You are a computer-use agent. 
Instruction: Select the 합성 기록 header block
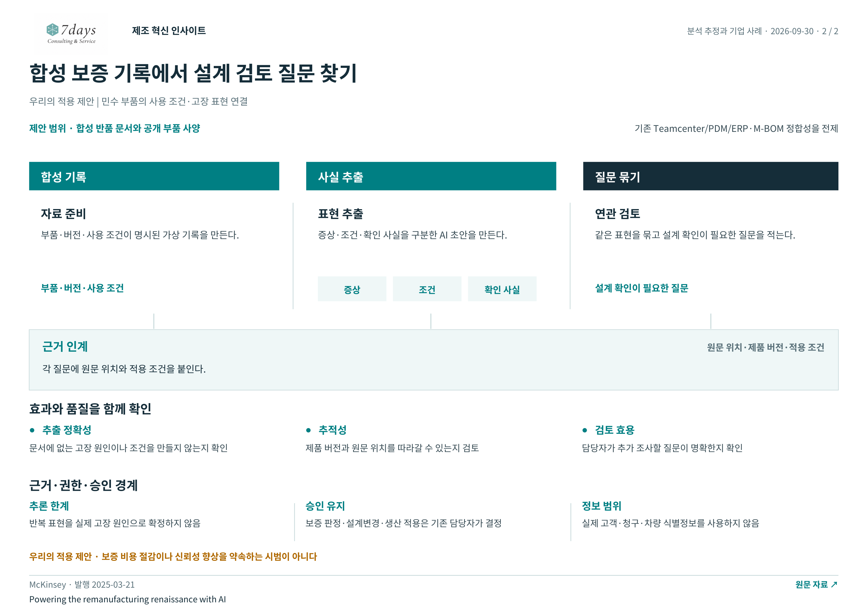tap(154, 176)
